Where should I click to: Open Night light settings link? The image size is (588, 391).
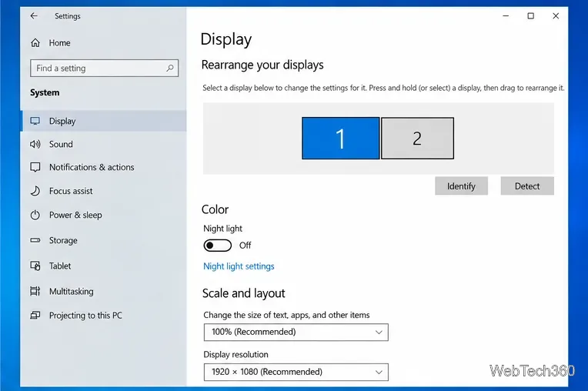239,266
